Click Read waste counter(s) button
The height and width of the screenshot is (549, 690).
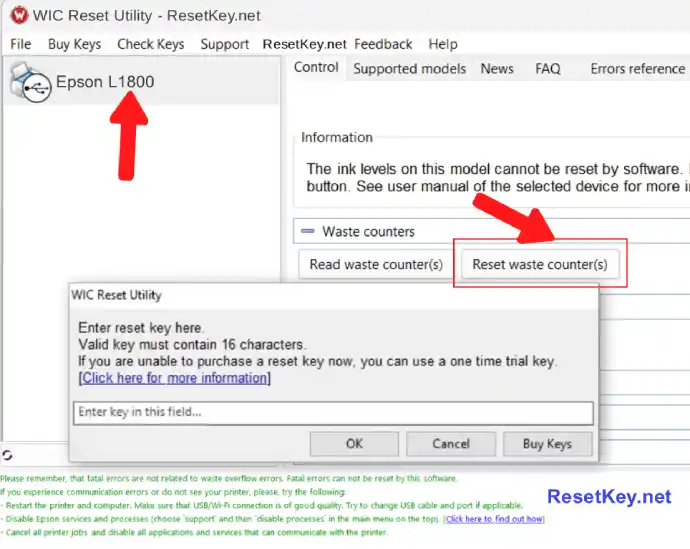[x=376, y=264]
